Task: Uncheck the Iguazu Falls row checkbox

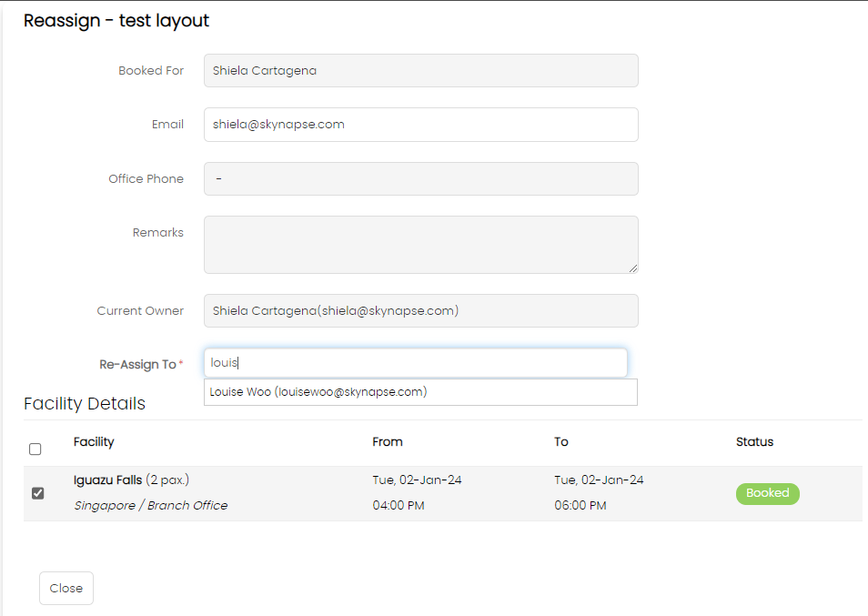Action: click(x=38, y=493)
